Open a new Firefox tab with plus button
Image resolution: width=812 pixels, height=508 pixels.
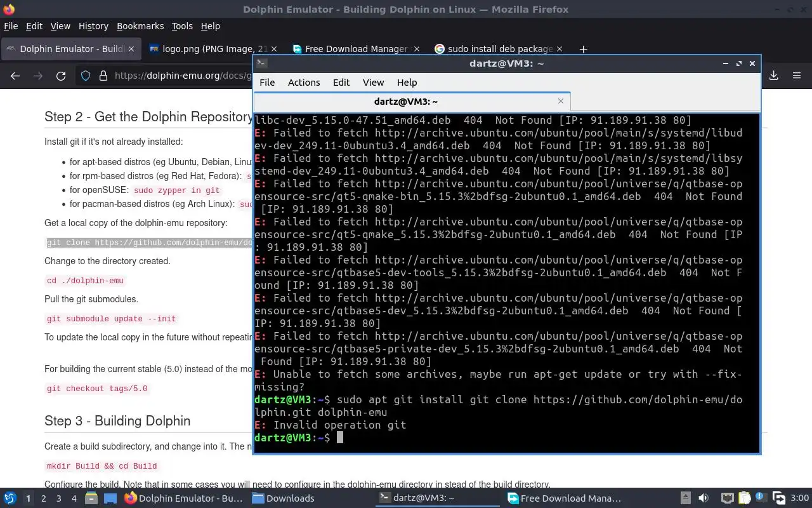click(x=583, y=49)
